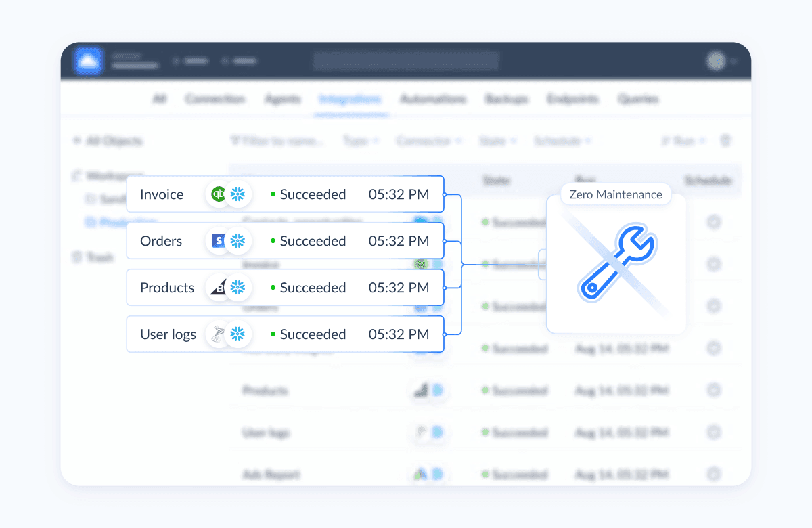Open the user avatar in the header
This screenshot has width=812, height=528.
716,62
